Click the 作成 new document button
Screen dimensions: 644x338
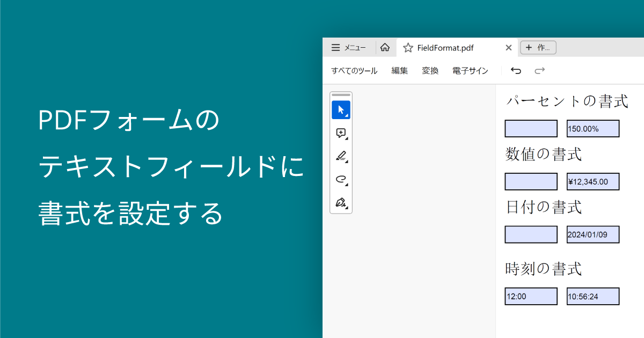pyautogui.click(x=538, y=47)
